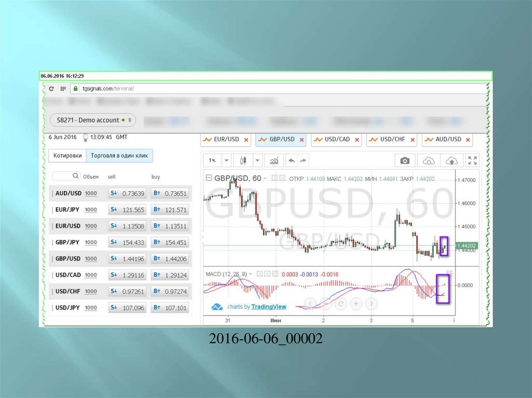Screen dimensions: 532x398
Task: Select the USD/CAD symbol row
Action: click(x=121, y=275)
